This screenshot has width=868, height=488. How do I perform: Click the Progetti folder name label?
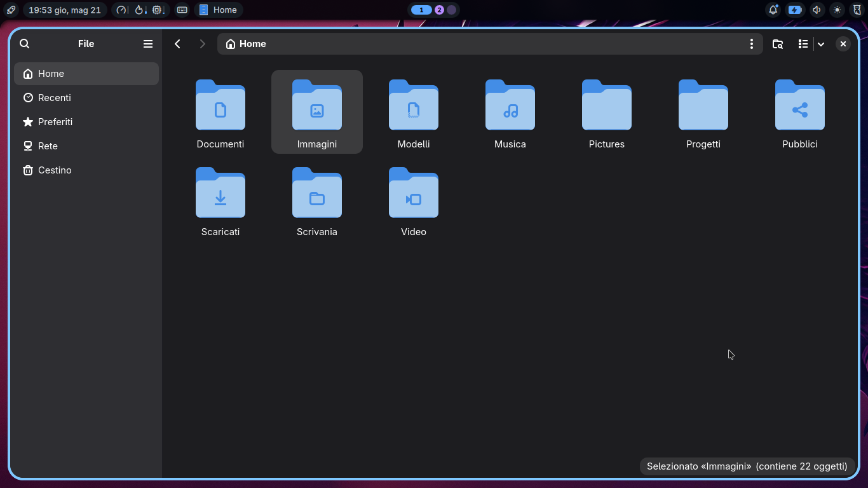tap(703, 144)
